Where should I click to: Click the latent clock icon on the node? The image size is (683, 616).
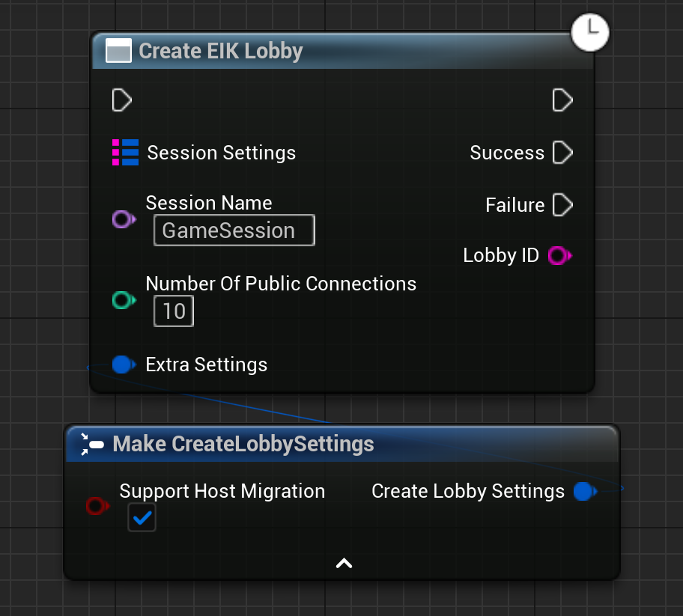tap(590, 32)
